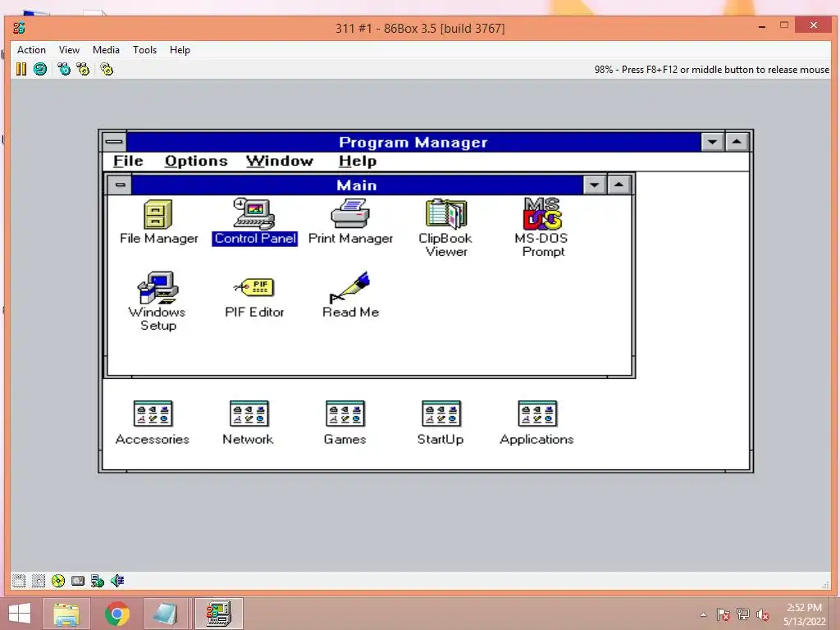Click the third 86Box toolbar icon
This screenshot has width=840, height=630.
tap(64, 69)
